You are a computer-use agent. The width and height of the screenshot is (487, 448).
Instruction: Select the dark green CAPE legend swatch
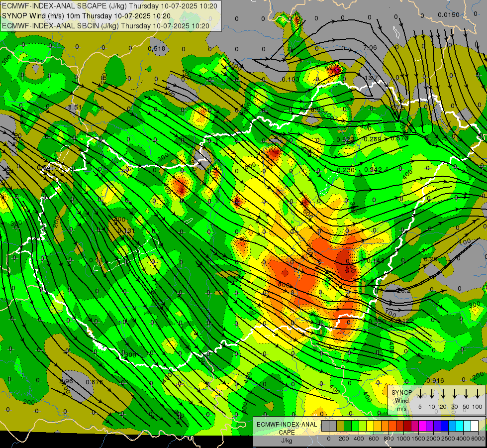coord(348,426)
